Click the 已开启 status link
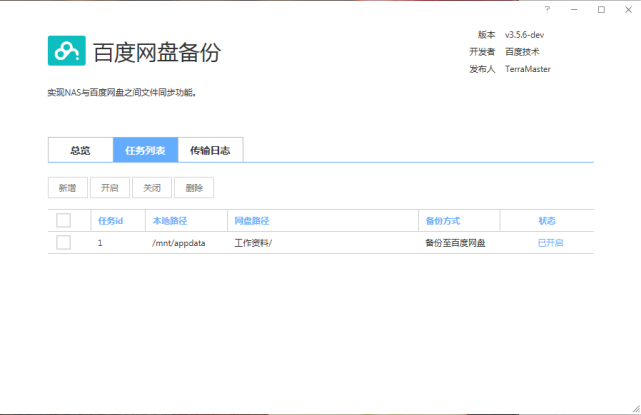 click(x=550, y=243)
